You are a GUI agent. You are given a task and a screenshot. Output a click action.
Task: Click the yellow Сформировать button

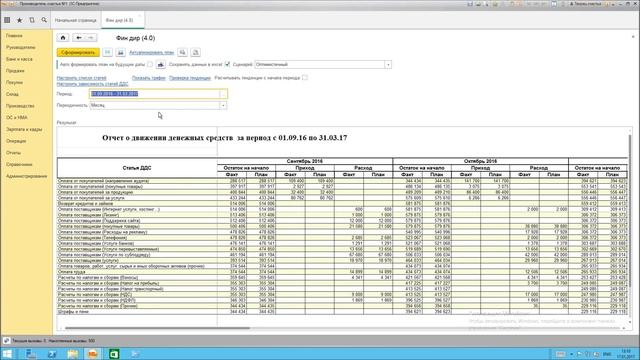78,52
